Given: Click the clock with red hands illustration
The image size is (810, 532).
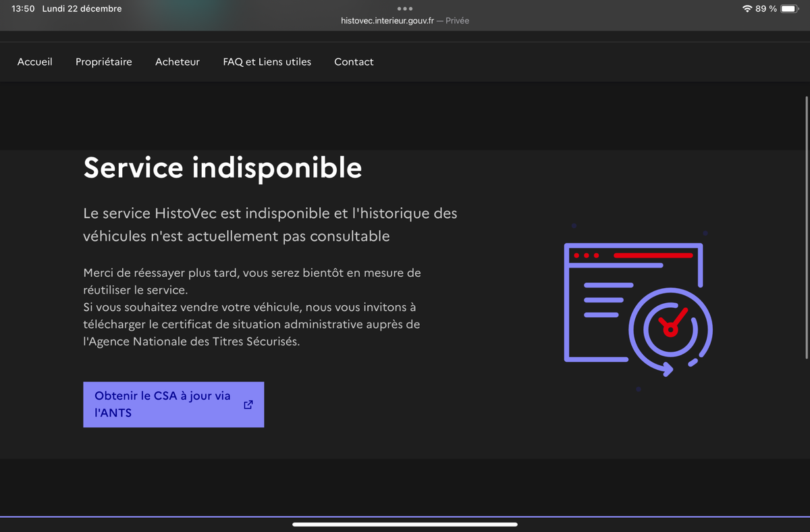Looking at the screenshot, I should [670, 328].
